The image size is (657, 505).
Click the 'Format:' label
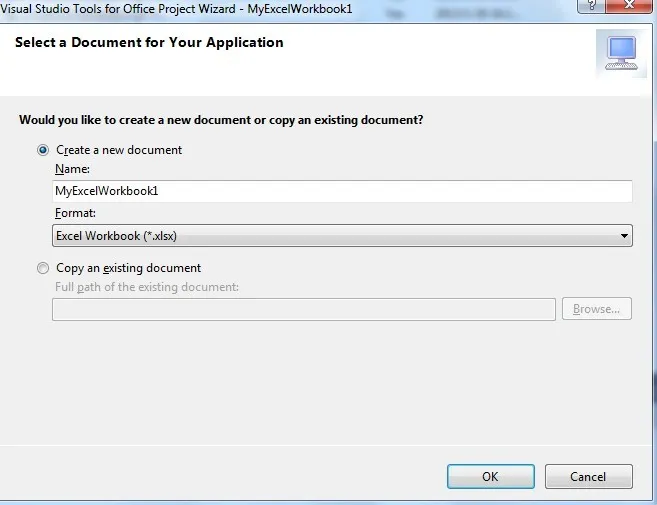[76, 213]
